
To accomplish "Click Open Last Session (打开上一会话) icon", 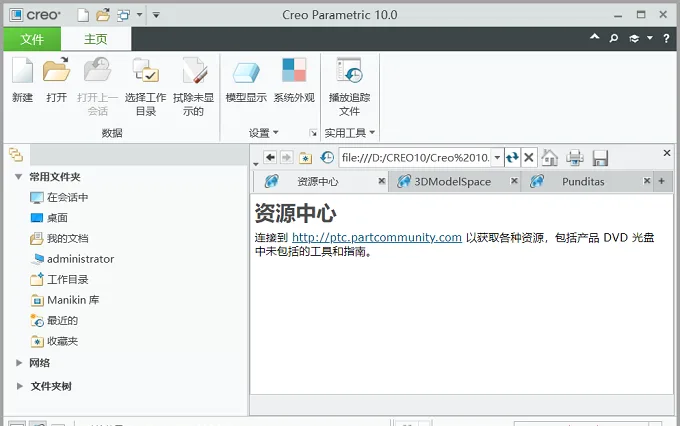I will pyautogui.click(x=98, y=70).
